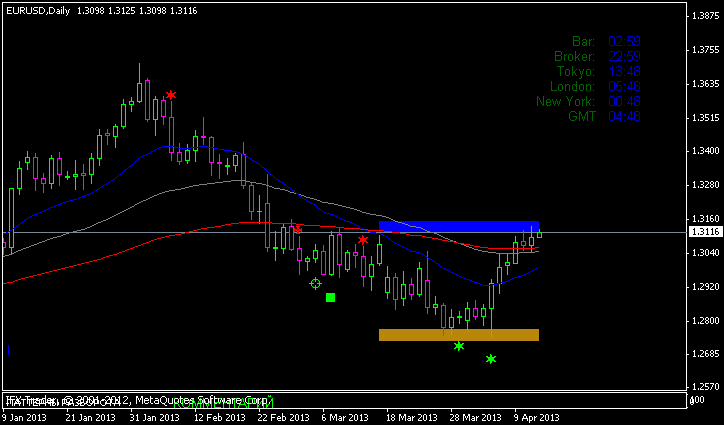Click the 1.3400 price axis label
The height and width of the screenshot is (425, 724).
click(705, 151)
